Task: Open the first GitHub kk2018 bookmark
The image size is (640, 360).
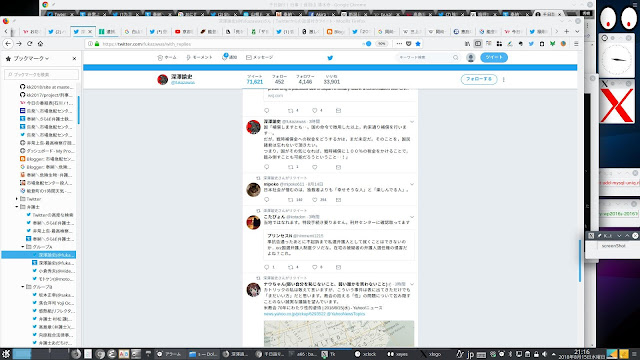Action: pyautogui.click(x=47, y=87)
